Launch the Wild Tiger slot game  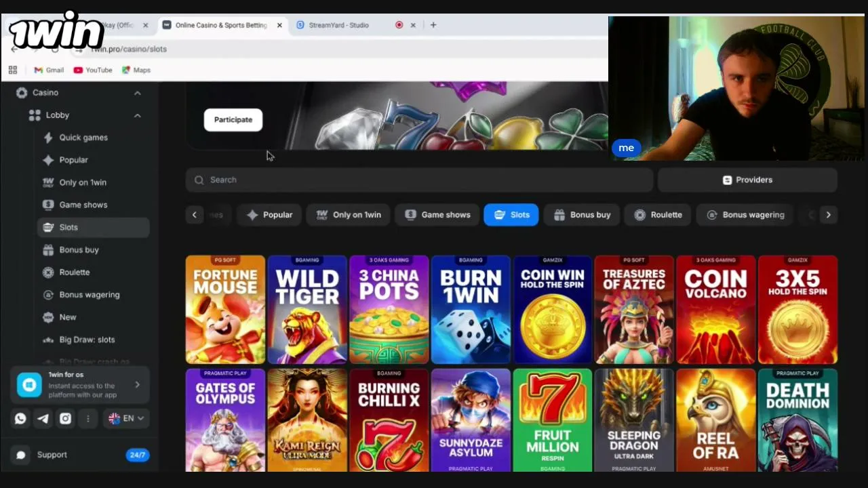point(307,310)
